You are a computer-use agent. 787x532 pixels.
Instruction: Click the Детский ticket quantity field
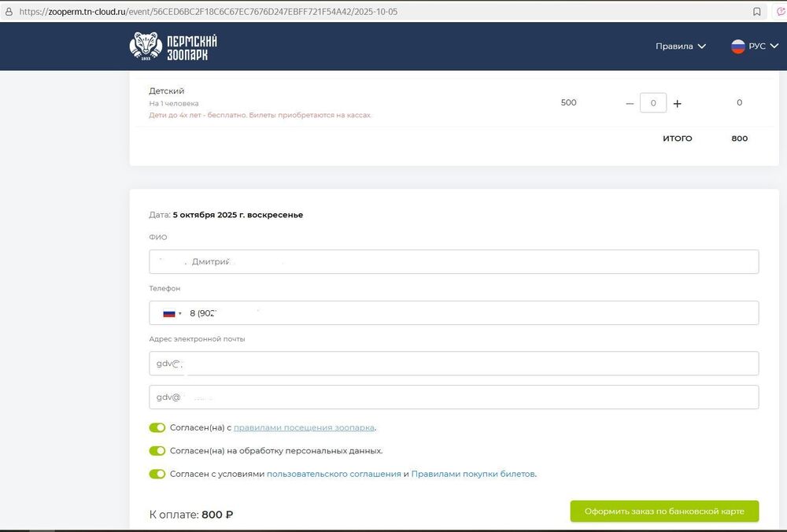[x=653, y=103]
